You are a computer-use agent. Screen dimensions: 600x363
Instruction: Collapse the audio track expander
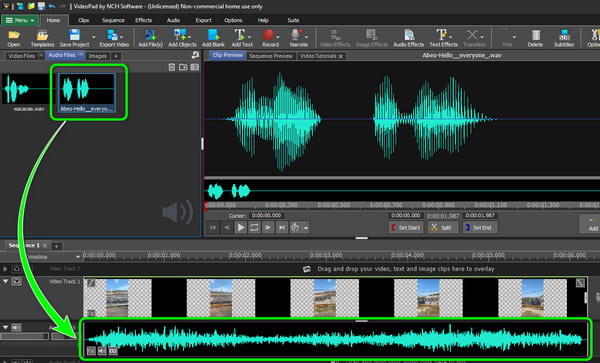(x=5, y=327)
